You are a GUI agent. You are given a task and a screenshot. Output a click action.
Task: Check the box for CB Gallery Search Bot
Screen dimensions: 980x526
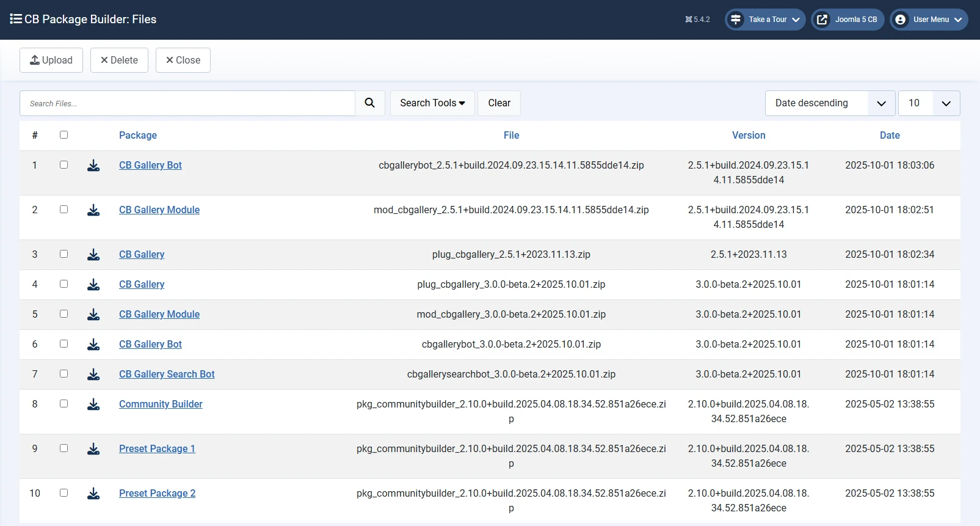point(64,374)
